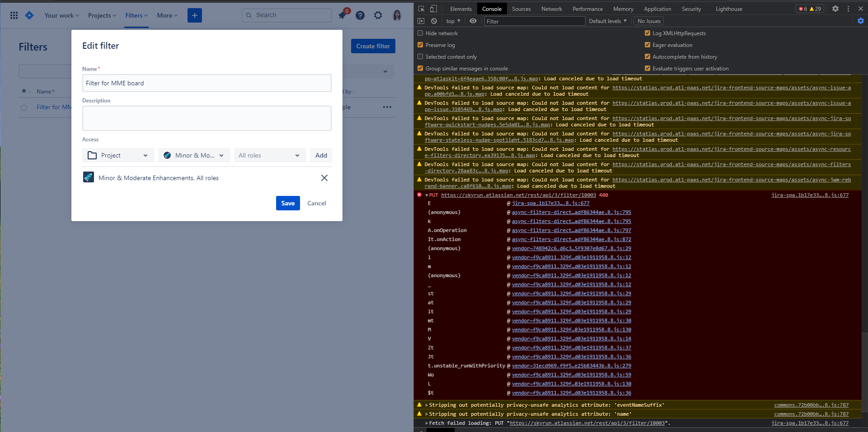
Task: Open the All roles dropdown
Action: click(270, 155)
